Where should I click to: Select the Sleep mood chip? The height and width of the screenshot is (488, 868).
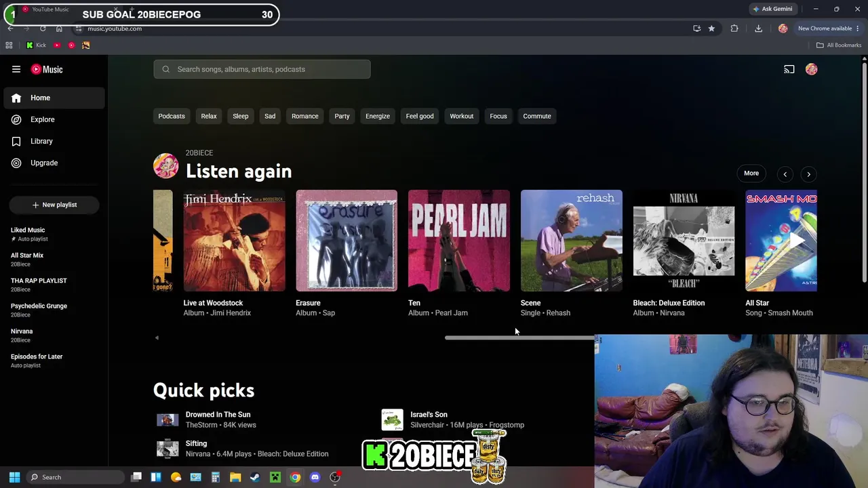241,116
